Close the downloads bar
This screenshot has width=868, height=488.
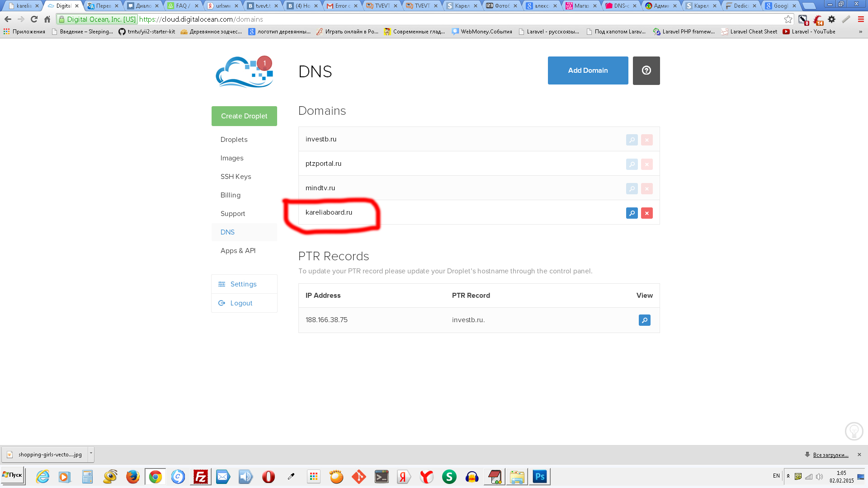point(859,455)
